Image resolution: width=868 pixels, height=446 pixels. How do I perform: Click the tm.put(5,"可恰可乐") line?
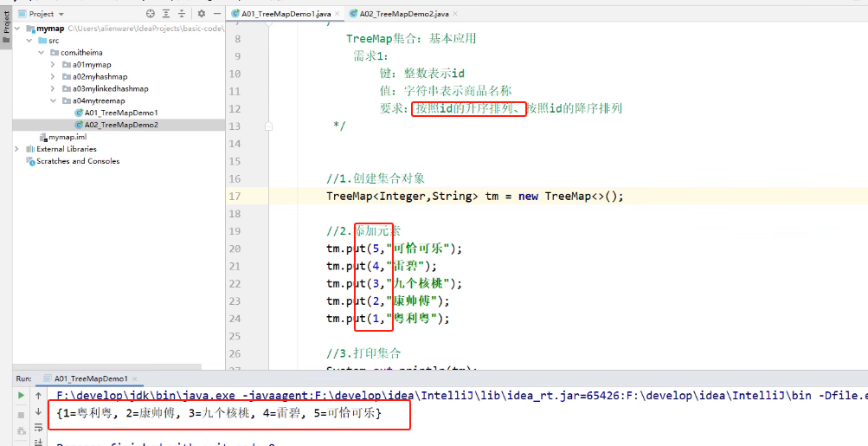[394, 249]
